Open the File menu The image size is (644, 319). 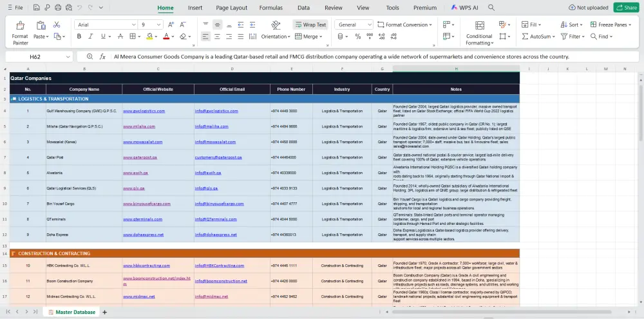coord(15,7)
